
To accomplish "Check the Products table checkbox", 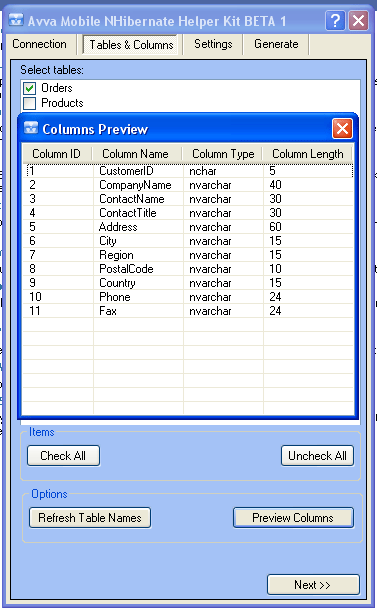I will [x=30, y=103].
